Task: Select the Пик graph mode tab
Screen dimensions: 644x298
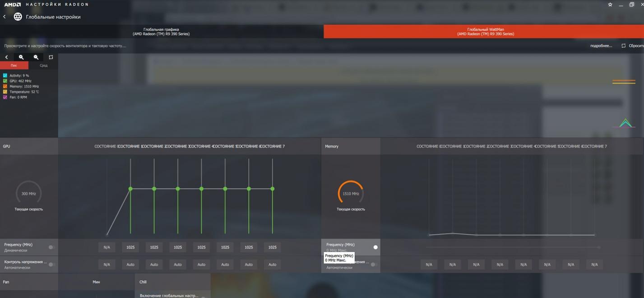Action: [x=14, y=65]
